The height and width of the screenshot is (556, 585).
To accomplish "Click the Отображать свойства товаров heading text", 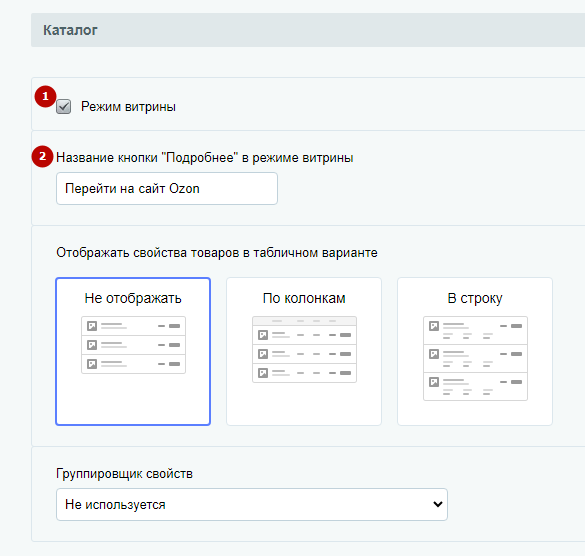I will pos(217,253).
